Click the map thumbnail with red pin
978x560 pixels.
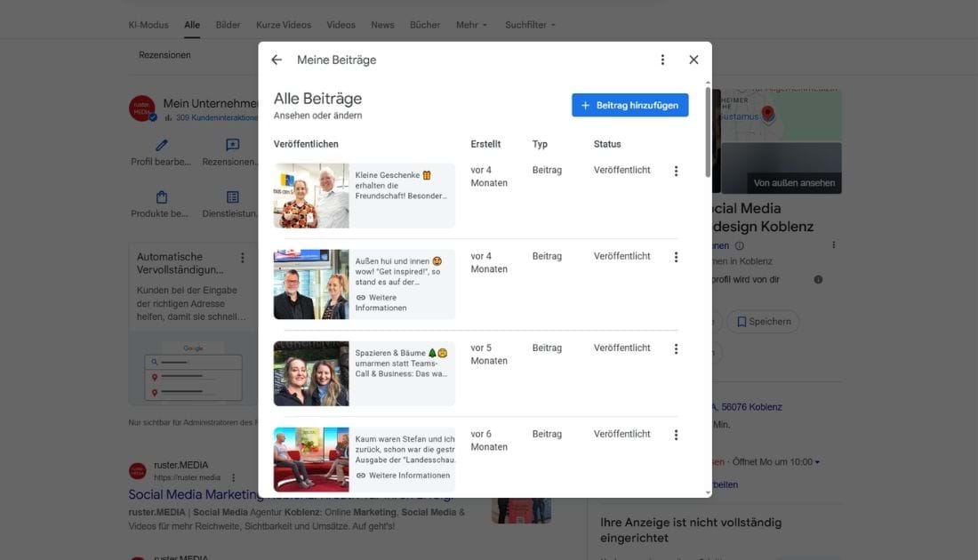(x=781, y=115)
